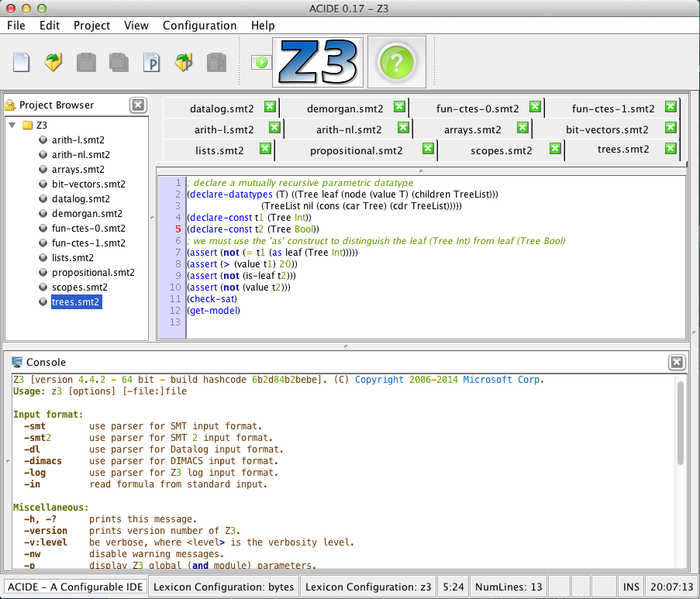Screen dimensions: 700x599
Task: Select arith-nl.smt2 in the project tree
Action: click(81, 154)
